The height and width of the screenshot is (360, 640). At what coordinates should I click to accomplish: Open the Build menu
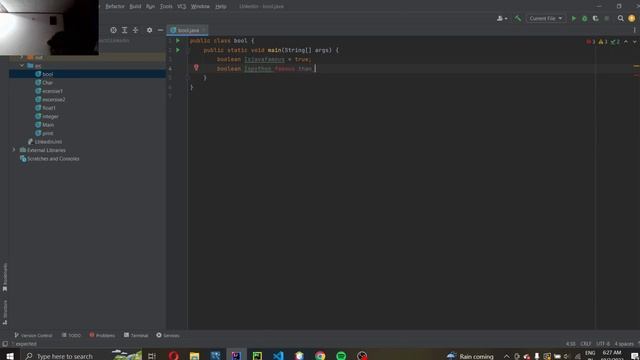tap(135, 7)
